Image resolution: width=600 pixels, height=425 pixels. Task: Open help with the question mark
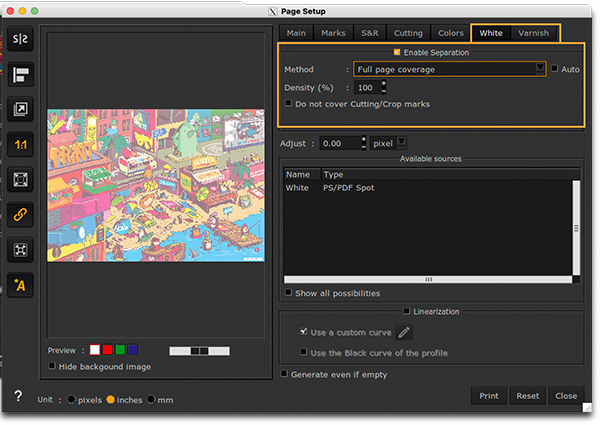point(18,396)
